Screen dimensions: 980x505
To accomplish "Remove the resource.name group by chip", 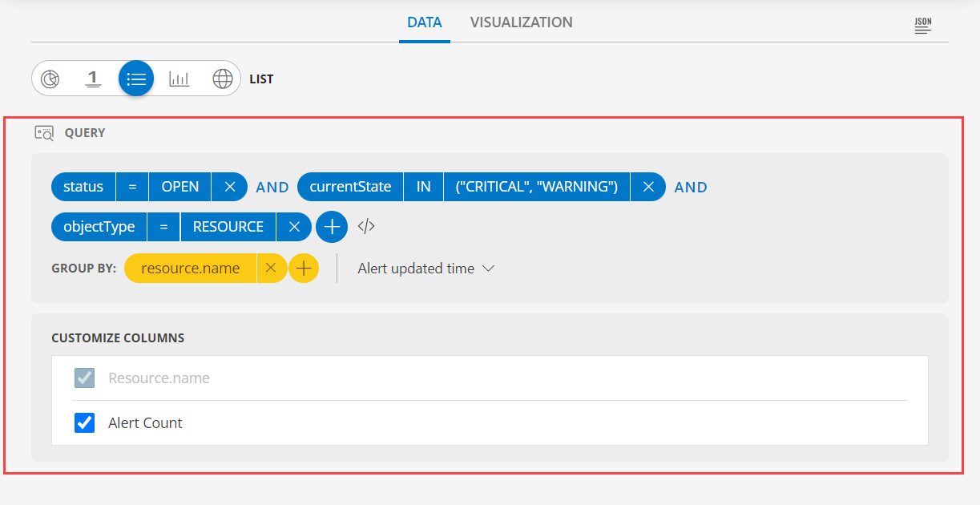I will tap(272, 268).
